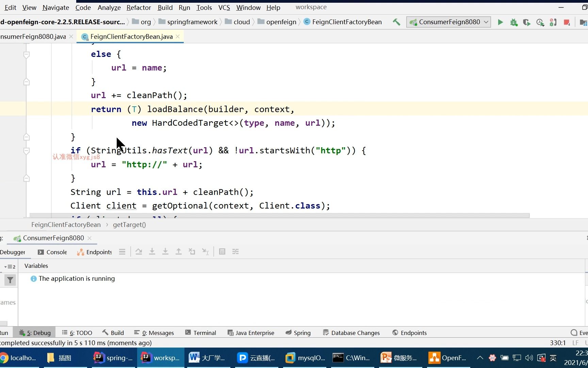Close the ConsumerFeign8080.java editor tab

tap(71, 36)
